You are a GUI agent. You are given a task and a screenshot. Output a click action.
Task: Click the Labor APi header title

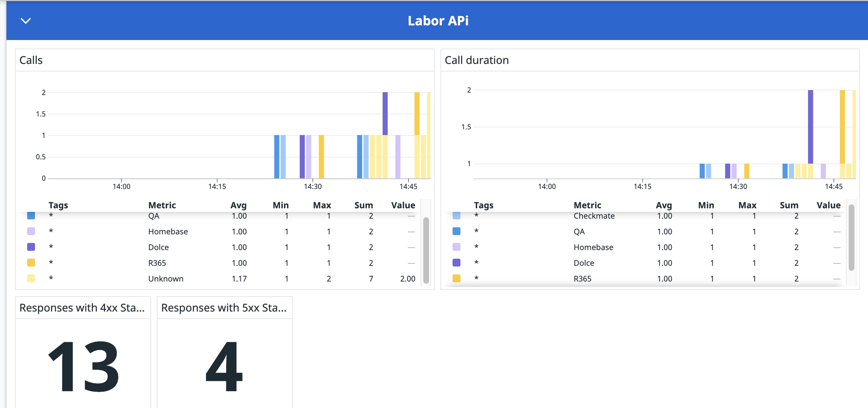pyautogui.click(x=438, y=21)
